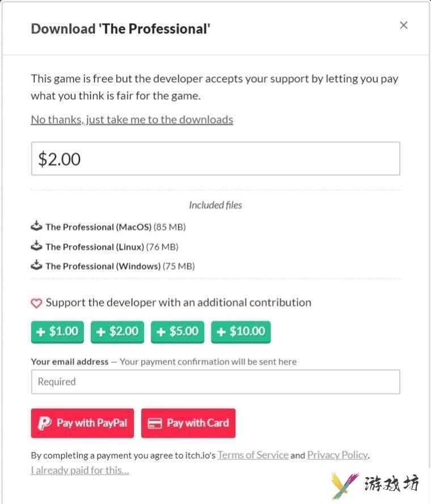Add a $1.00 extra contribution
This screenshot has width=431, height=504.
58,332
